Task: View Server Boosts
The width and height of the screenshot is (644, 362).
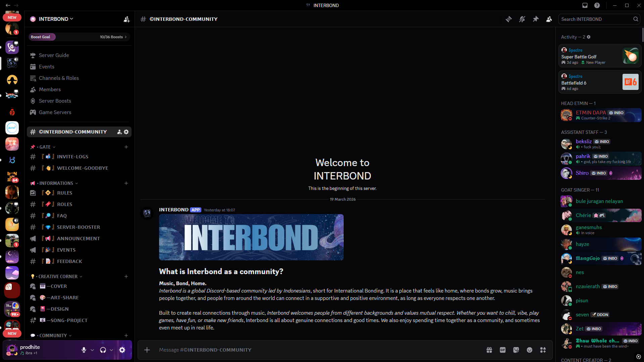Action: pos(79,101)
